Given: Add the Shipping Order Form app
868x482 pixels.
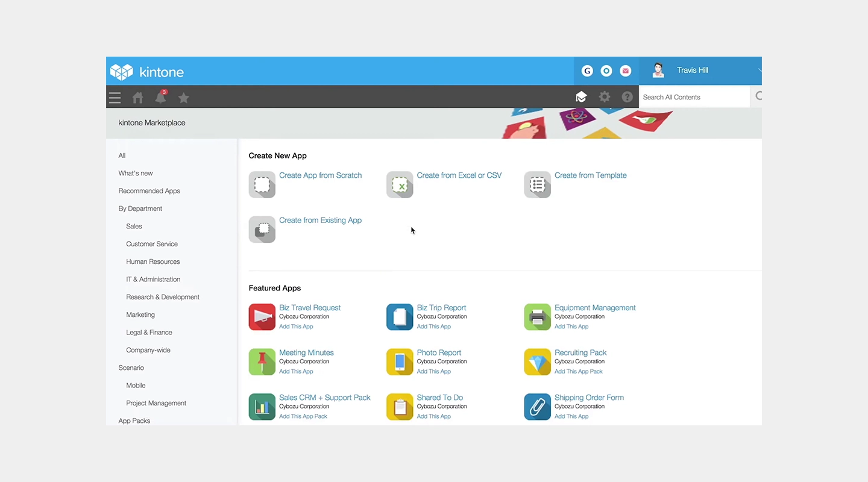Looking at the screenshot, I should tap(571, 416).
